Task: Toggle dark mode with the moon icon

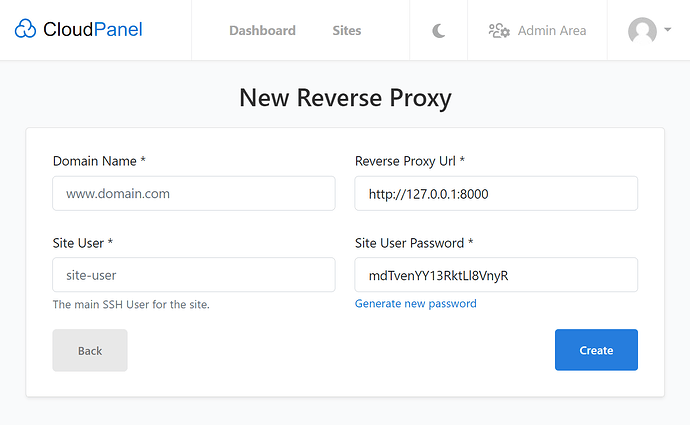Action: coord(438,31)
